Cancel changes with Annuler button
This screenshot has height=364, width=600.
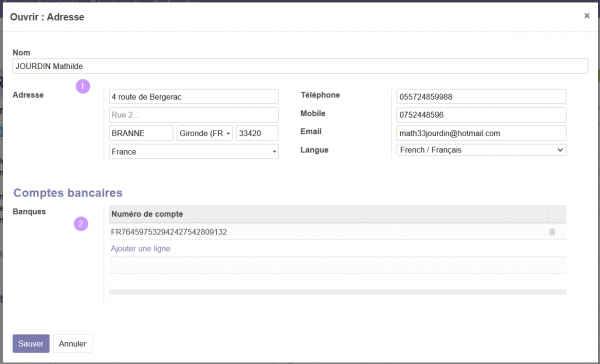[x=73, y=343]
